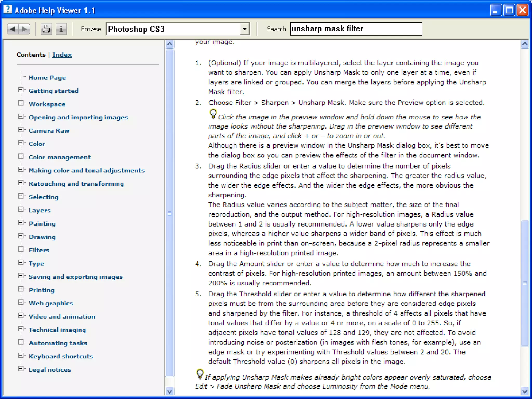
Task: Switch to the Index tab
Action: pos(62,55)
